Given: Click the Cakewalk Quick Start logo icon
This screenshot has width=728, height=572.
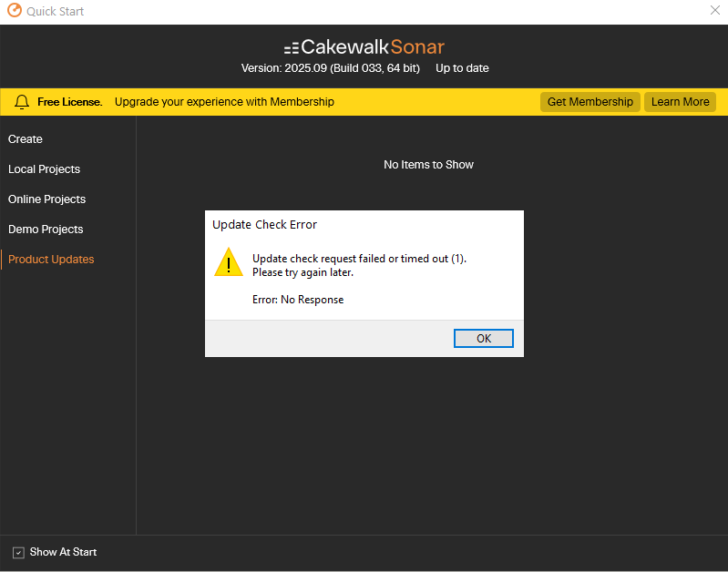Looking at the screenshot, I should tap(15, 10).
